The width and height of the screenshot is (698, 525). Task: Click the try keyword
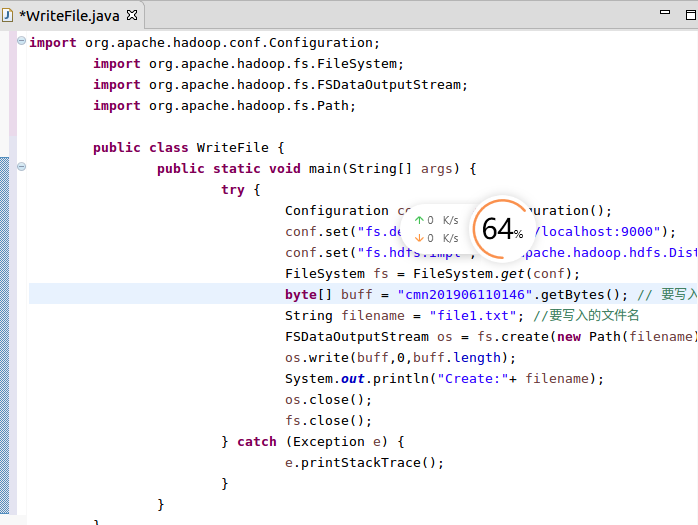(x=233, y=190)
